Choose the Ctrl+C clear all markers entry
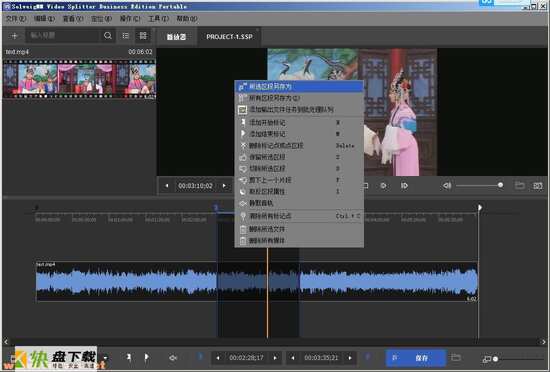This screenshot has height=372, width=550. click(299, 216)
